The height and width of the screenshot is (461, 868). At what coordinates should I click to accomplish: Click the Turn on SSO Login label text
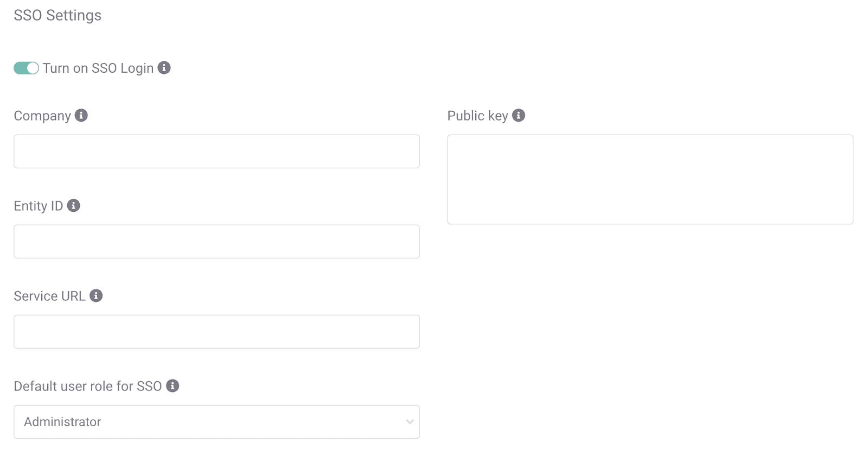click(x=98, y=68)
